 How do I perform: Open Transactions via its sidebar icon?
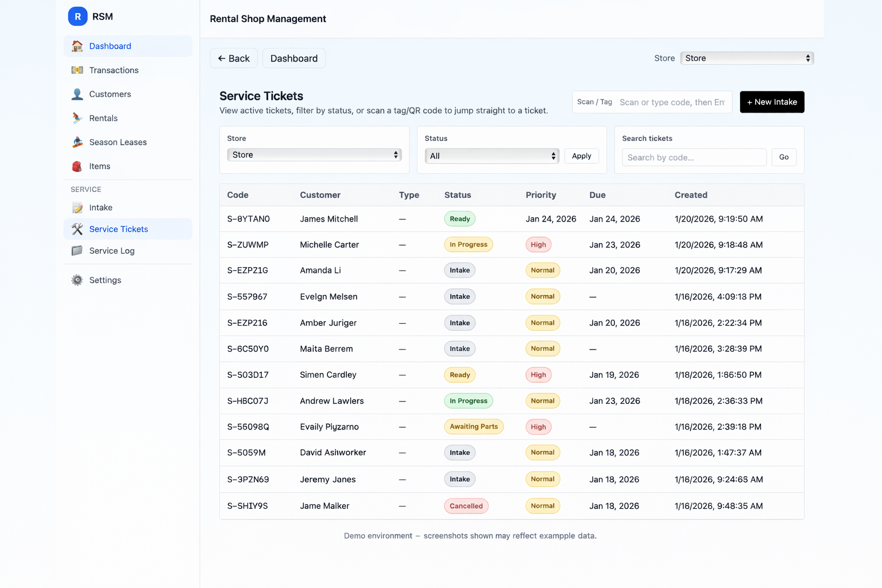[77, 70]
